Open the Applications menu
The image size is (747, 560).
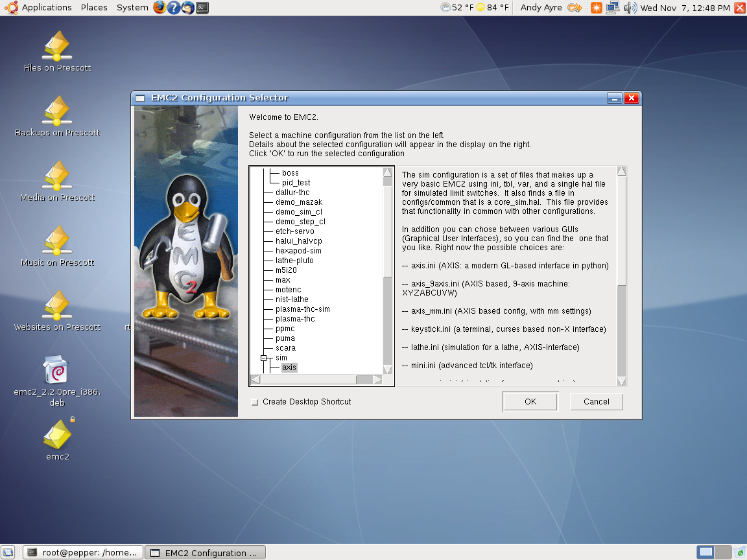47,8
